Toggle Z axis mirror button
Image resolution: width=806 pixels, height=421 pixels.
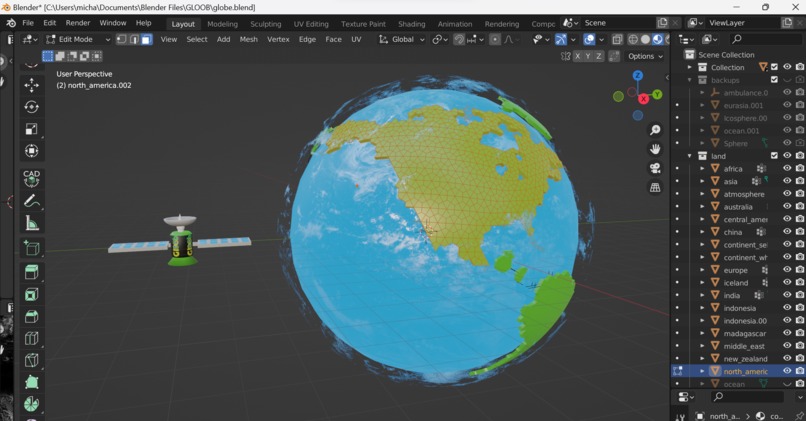598,56
